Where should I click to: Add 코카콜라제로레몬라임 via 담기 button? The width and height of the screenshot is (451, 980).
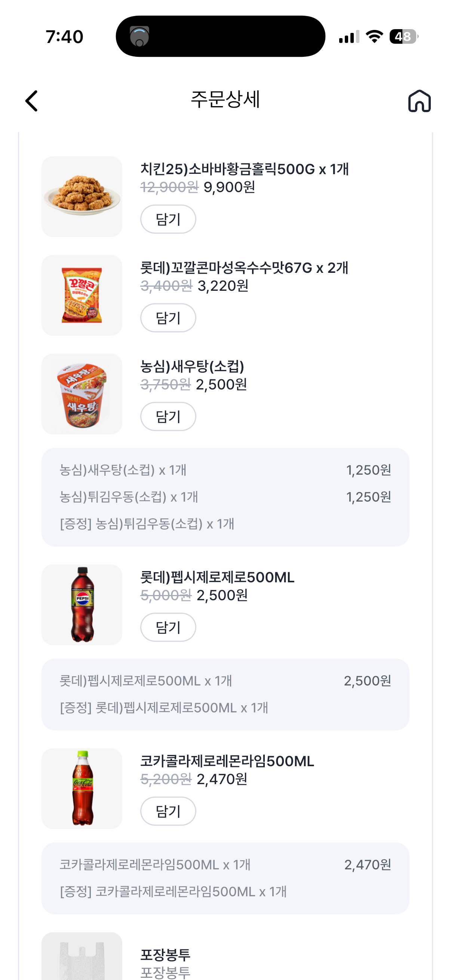(x=168, y=811)
